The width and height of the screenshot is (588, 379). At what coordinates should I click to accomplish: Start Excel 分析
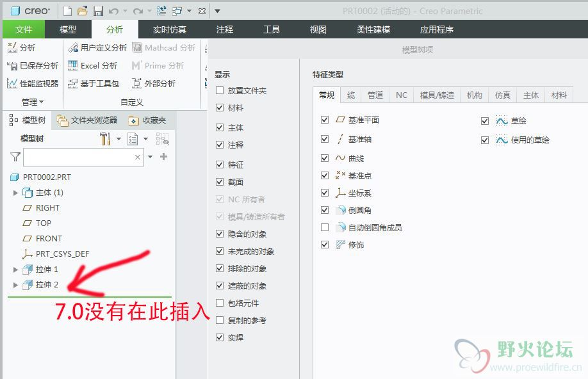[x=93, y=65]
